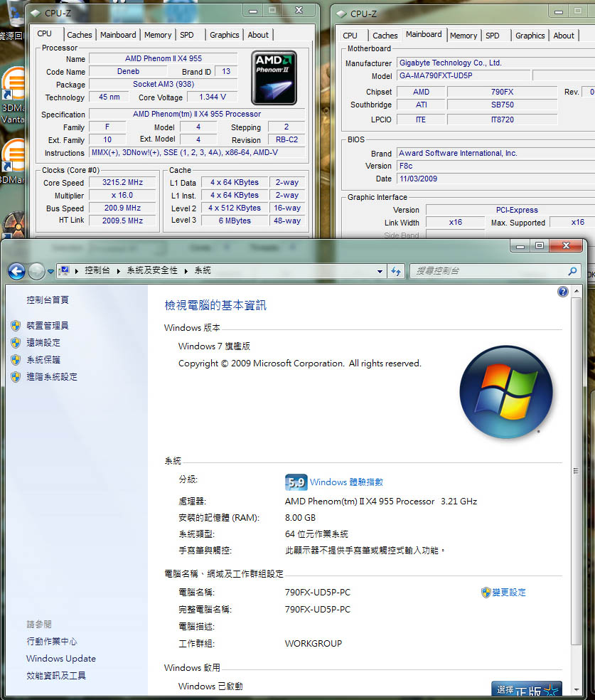The image size is (595, 700).
Task: Click the Back arrow in Control Panel
Action: click(x=16, y=271)
